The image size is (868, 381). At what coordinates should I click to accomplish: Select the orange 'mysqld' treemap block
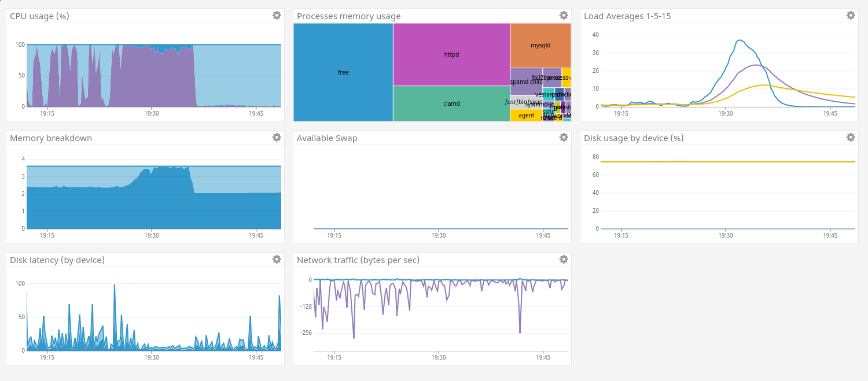point(540,45)
